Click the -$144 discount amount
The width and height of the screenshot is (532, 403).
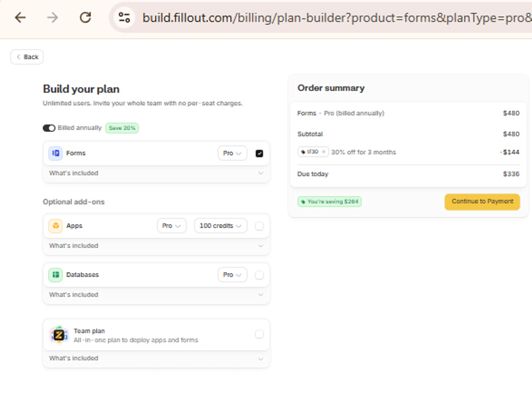click(x=510, y=152)
